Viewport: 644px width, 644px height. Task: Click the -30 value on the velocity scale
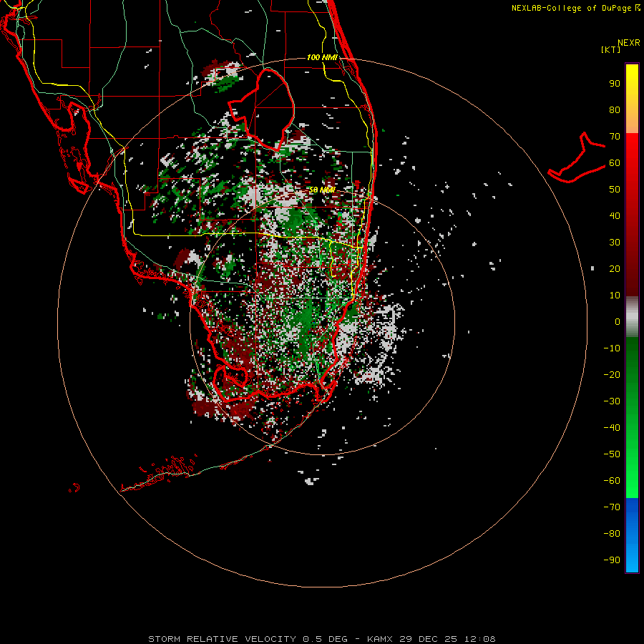[x=612, y=401]
